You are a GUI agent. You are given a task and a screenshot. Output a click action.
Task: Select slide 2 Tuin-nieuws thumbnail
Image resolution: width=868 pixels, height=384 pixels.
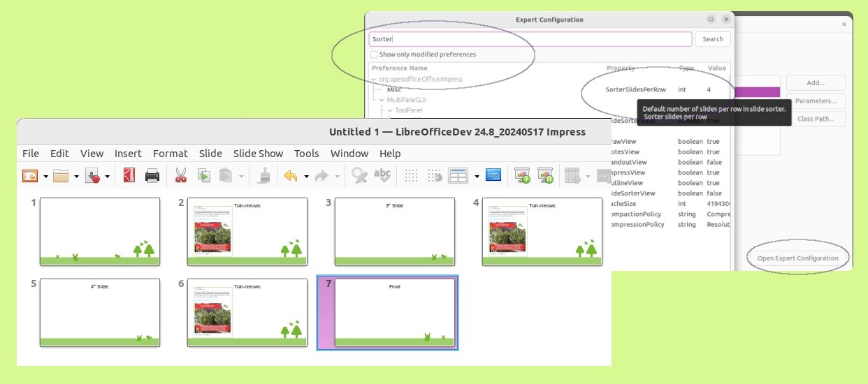pyautogui.click(x=247, y=232)
